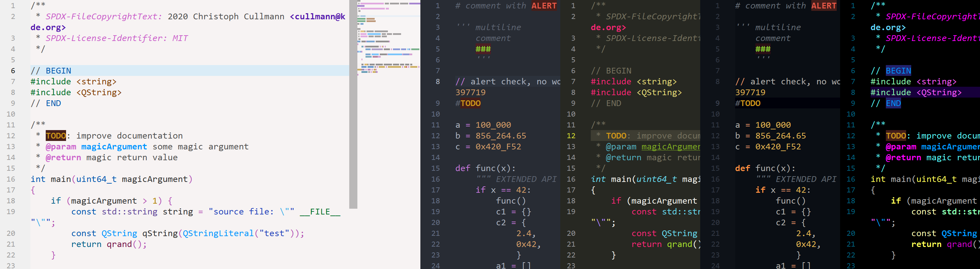Click the #include <QString> line in the black-theme panel

coord(915,92)
